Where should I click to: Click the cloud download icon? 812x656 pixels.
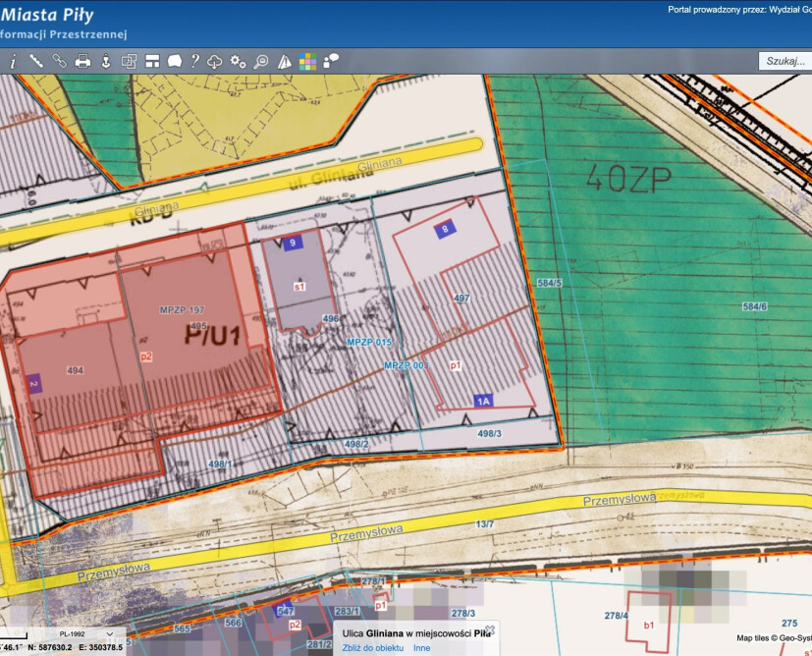(x=215, y=61)
